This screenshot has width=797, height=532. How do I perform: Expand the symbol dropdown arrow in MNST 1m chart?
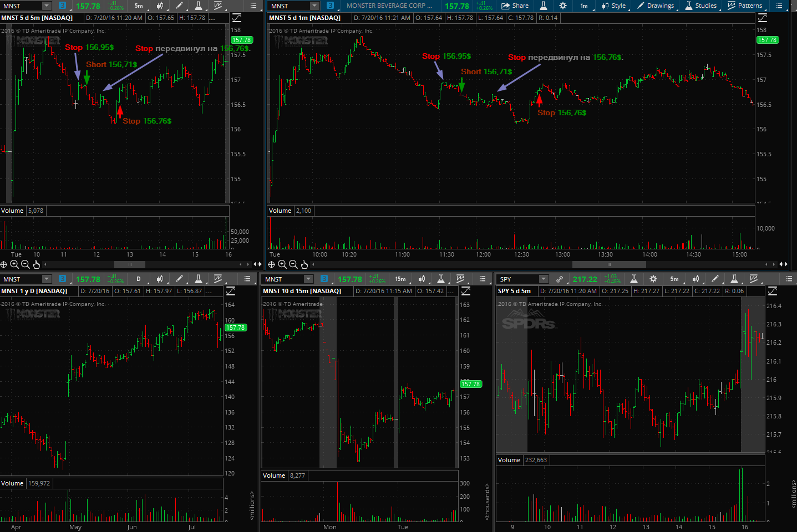pos(314,6)
